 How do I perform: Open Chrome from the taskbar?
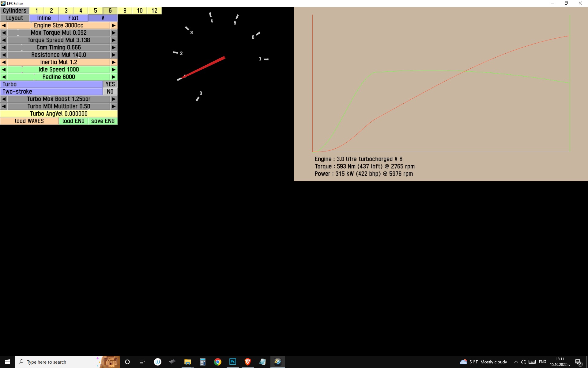(x=217, y=362)
